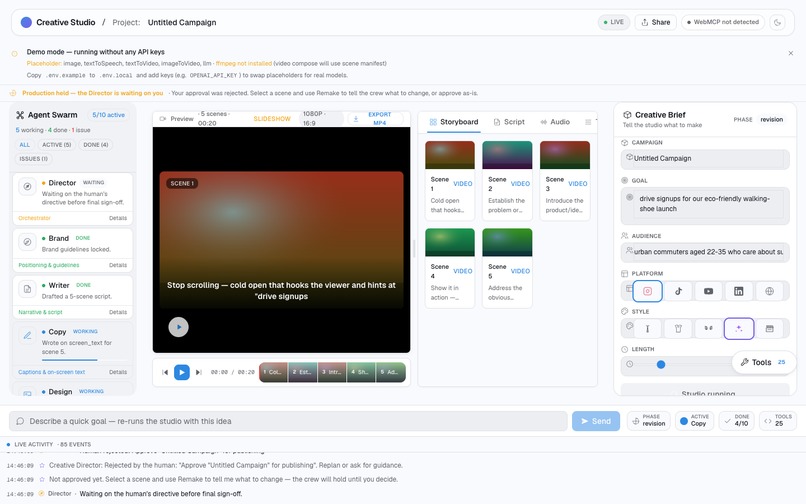Select the web globe platform
806x504 pixels.
tap(770, 291)
